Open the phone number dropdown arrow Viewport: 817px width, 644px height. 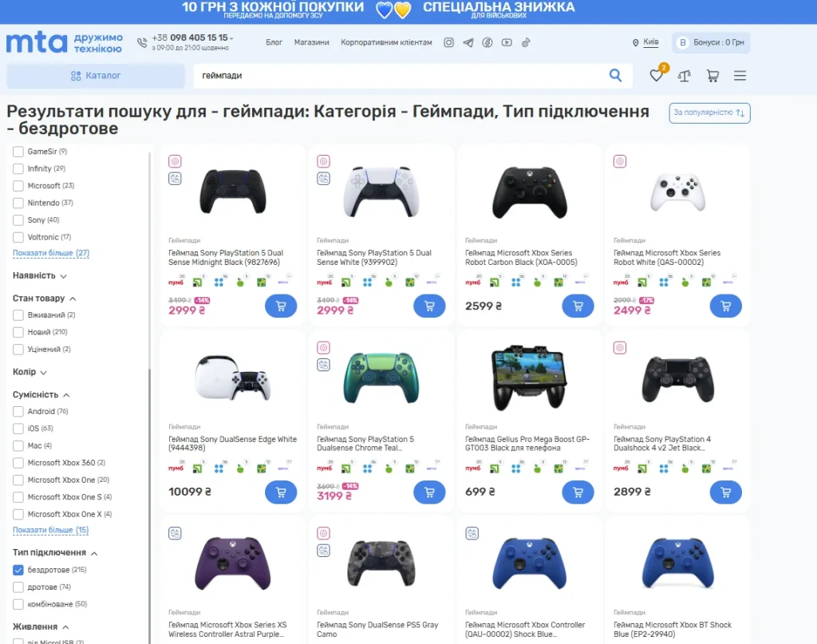tap(232, 38)
